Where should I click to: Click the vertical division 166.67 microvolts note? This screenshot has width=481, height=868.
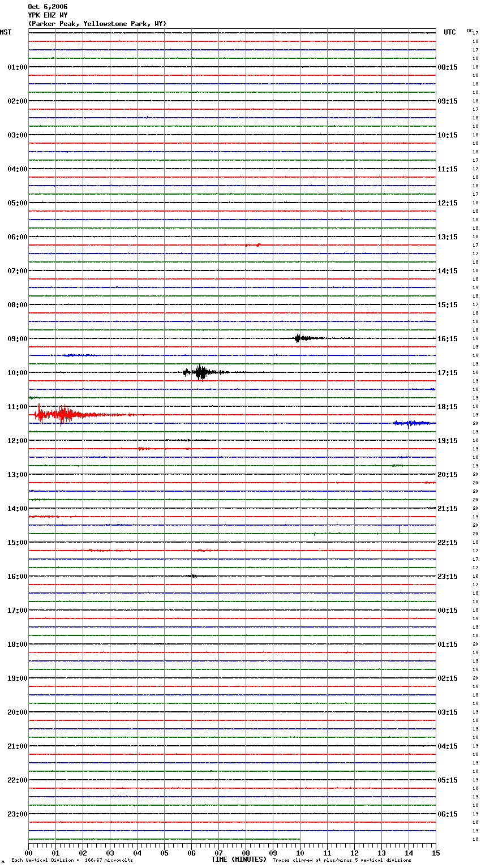point(72,861)
